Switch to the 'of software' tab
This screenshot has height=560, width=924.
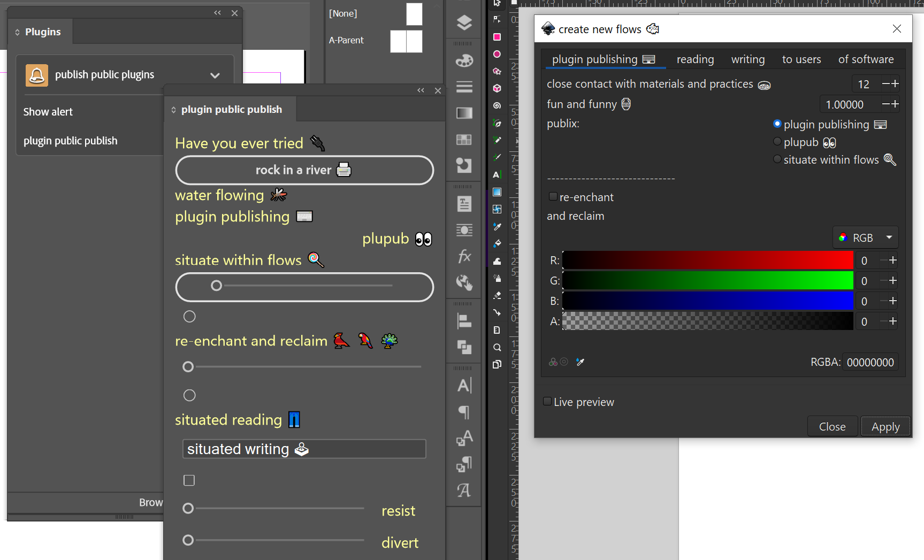866,59
